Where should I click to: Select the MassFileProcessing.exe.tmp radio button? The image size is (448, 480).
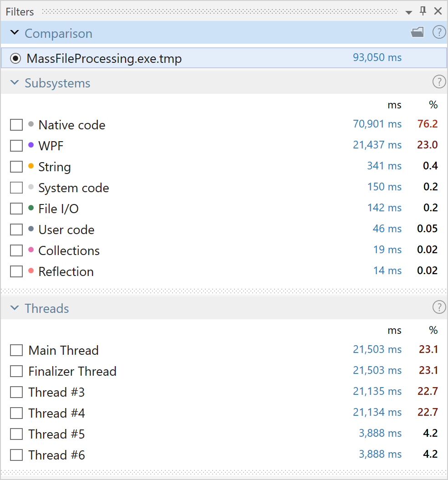pyautogui.click(x=16, y=58)
